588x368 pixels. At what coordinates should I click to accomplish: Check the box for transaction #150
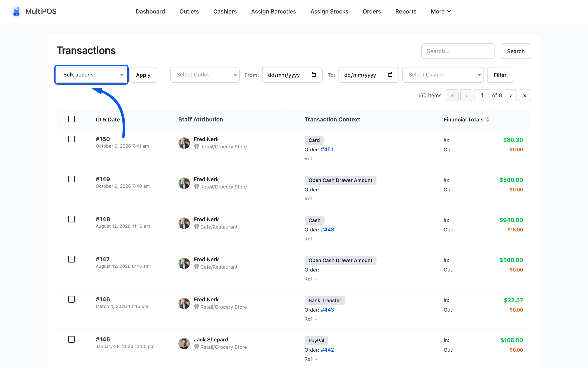tap(71, 139)
